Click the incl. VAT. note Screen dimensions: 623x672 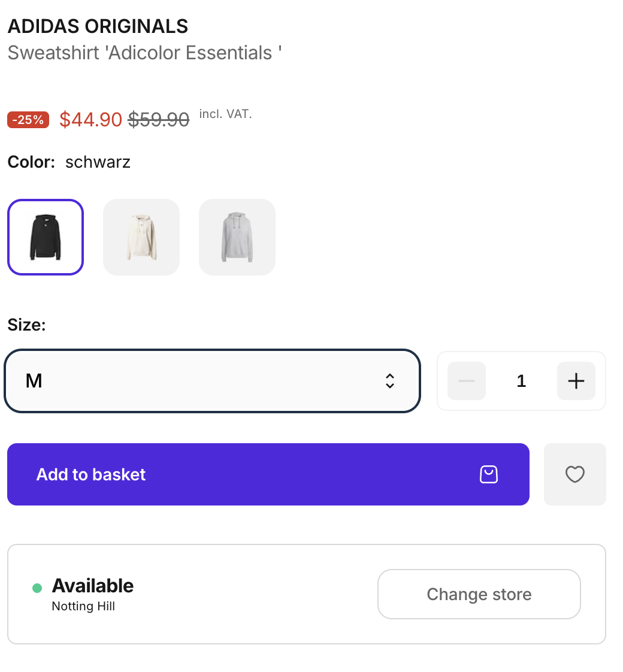[x=225, y=114]
